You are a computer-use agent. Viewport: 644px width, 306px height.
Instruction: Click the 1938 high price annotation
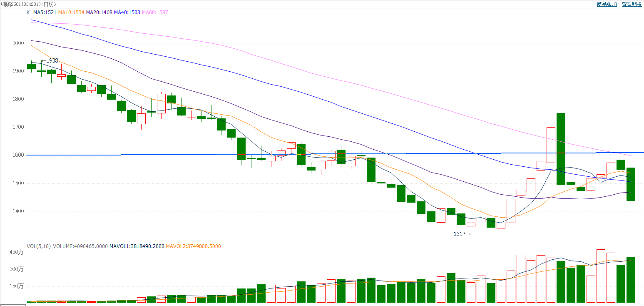point(52,60)
